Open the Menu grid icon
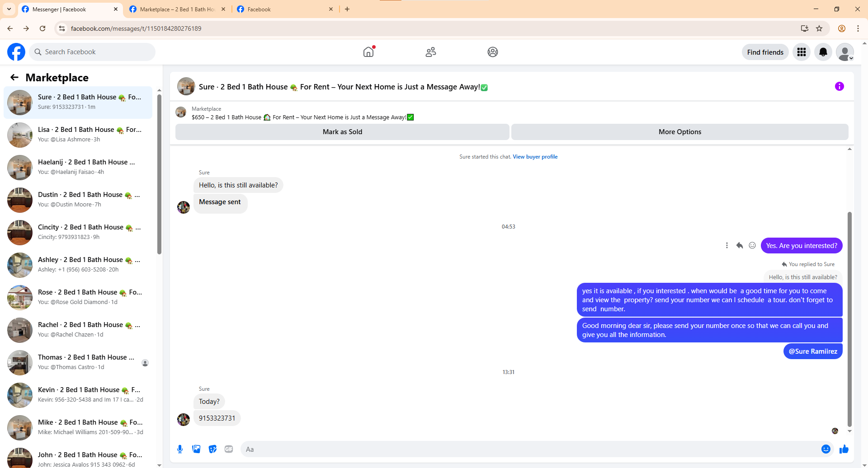Screen dimensions: 868x468 pos(802,52)
